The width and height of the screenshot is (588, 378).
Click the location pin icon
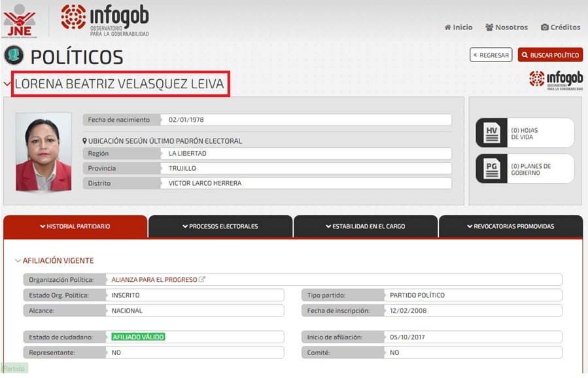tap(85, 141)
